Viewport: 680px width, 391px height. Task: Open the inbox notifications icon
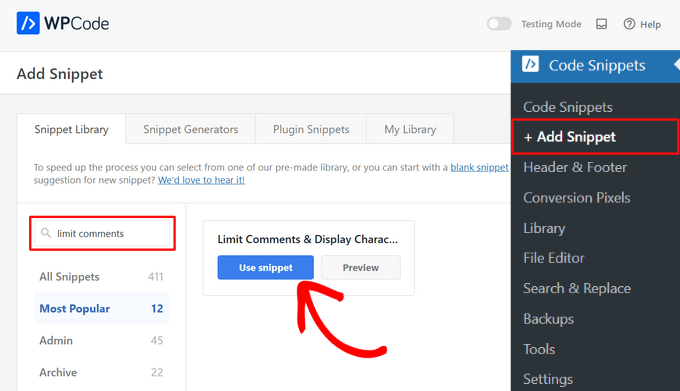602,24
